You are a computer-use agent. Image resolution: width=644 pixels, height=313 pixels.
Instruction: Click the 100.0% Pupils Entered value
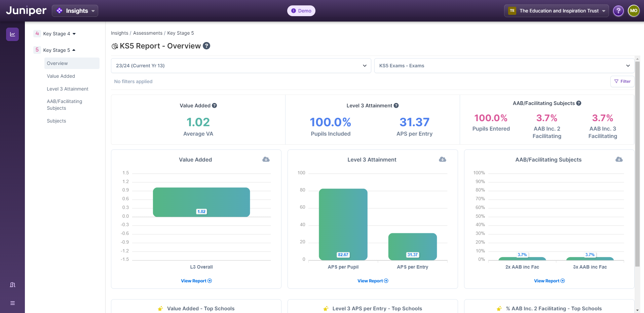click(x=491, y=118)
